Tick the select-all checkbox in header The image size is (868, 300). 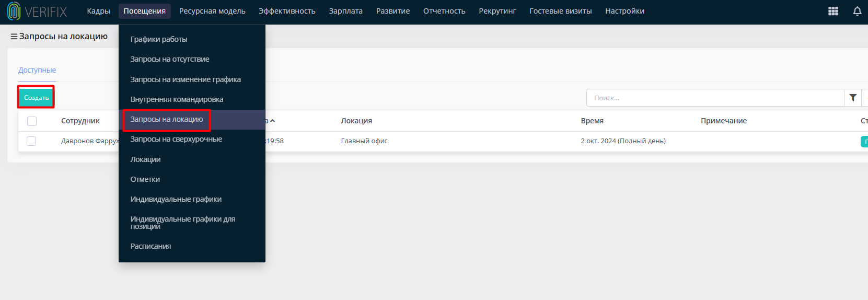[32, 121]
